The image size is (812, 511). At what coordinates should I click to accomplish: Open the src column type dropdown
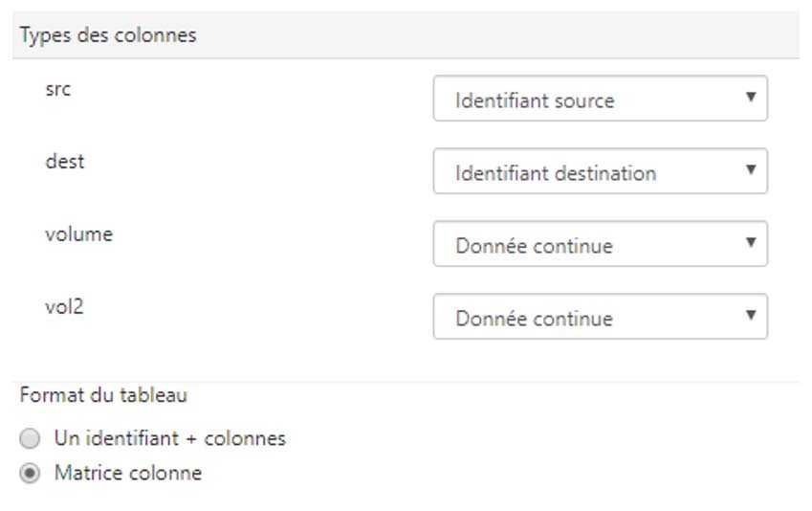[x=601, y=99]
